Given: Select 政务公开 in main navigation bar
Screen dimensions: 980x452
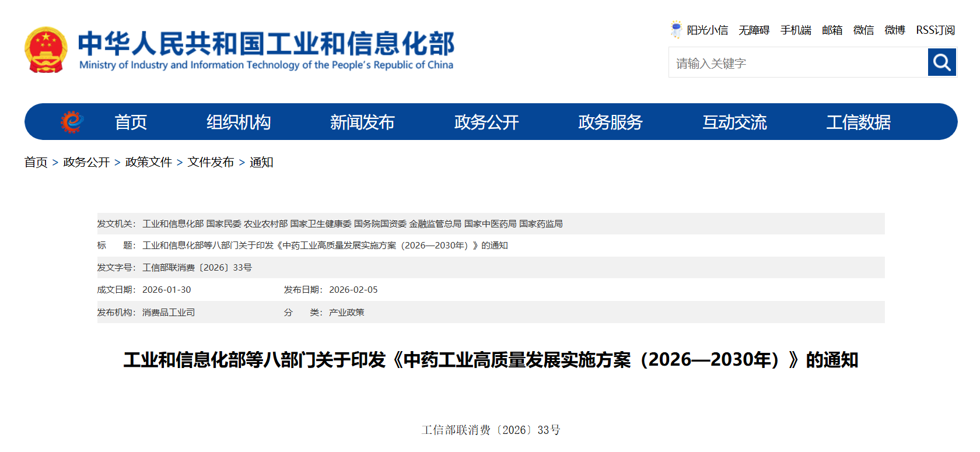Looking at the screenshot, I should click(487, 122).
